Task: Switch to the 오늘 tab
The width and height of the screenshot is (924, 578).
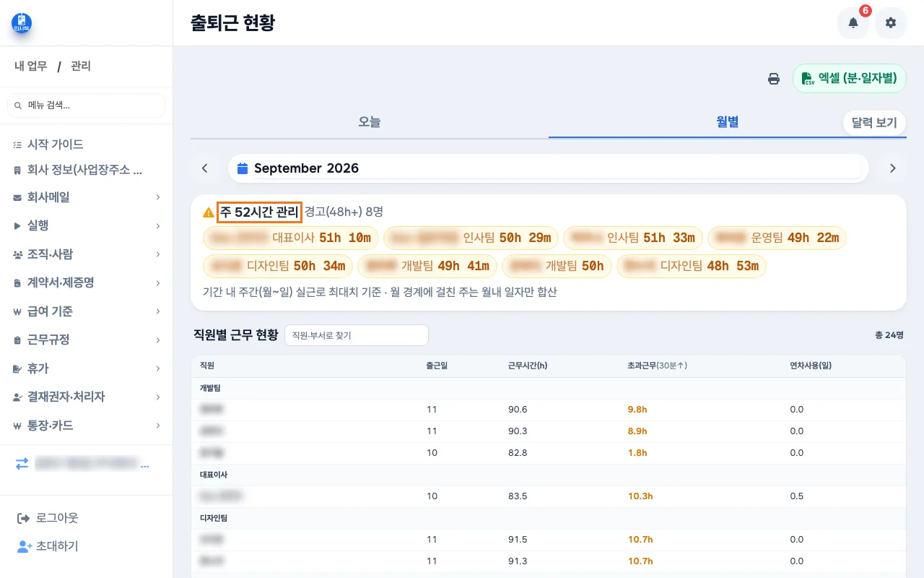Action: point(370,122)
